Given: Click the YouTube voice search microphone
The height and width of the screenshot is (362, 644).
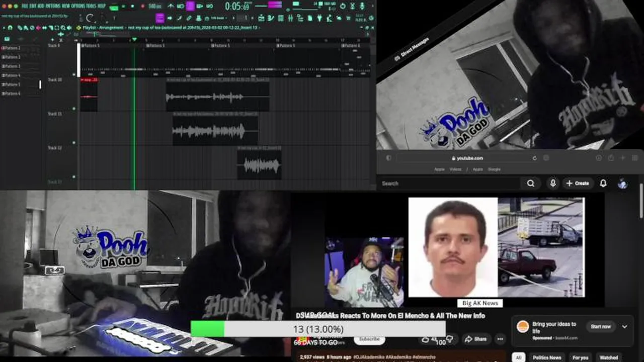Looking at the screenshot, I should 552,184.
